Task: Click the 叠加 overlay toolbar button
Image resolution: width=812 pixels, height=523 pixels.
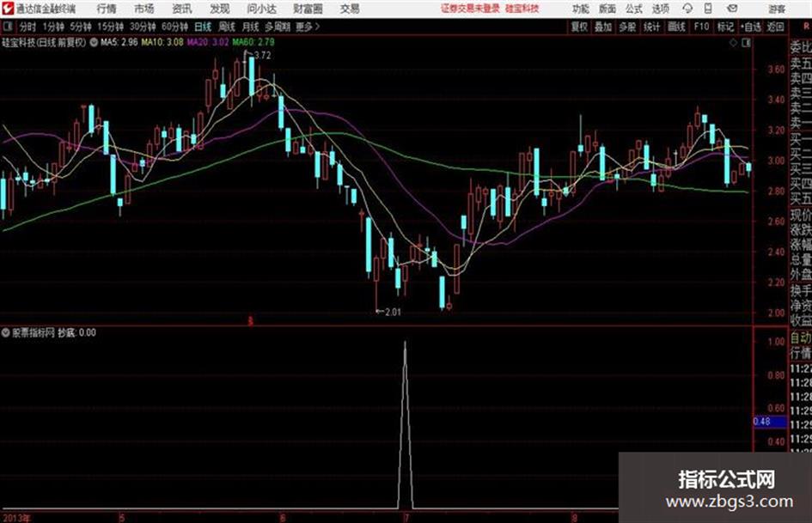Action: point(603,27)
